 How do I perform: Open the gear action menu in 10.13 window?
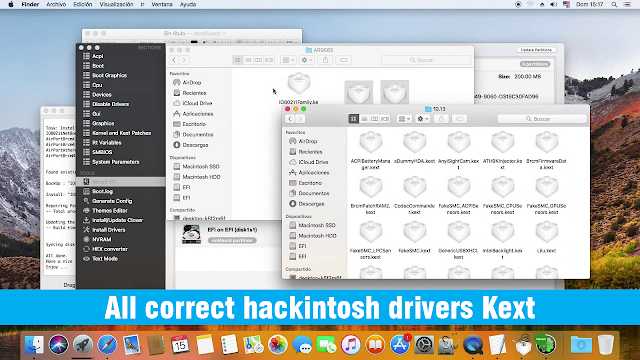422,119
